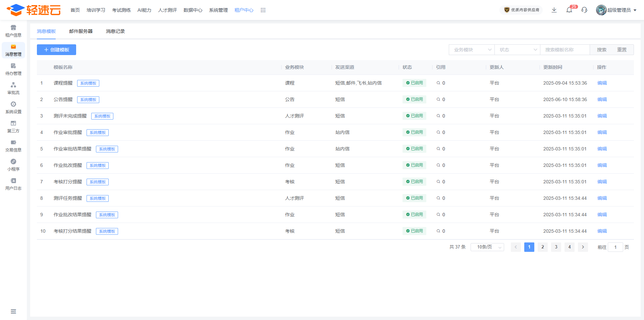Open 系统设置 in the sidebar
Image resolution: width=644 pixels, height=320 pixels.
13,107
